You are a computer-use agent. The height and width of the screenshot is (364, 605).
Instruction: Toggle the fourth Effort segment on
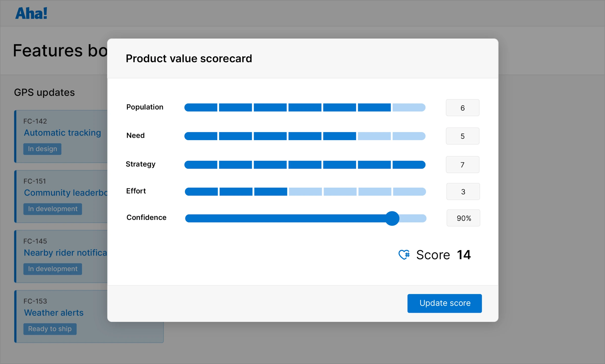click(x=305, y=191)
